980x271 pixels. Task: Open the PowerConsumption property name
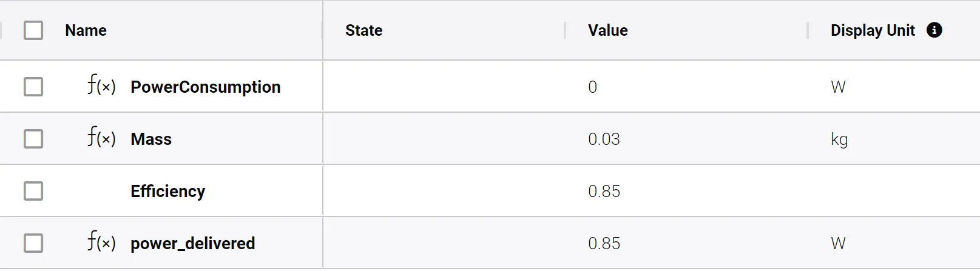click(205, 87)
